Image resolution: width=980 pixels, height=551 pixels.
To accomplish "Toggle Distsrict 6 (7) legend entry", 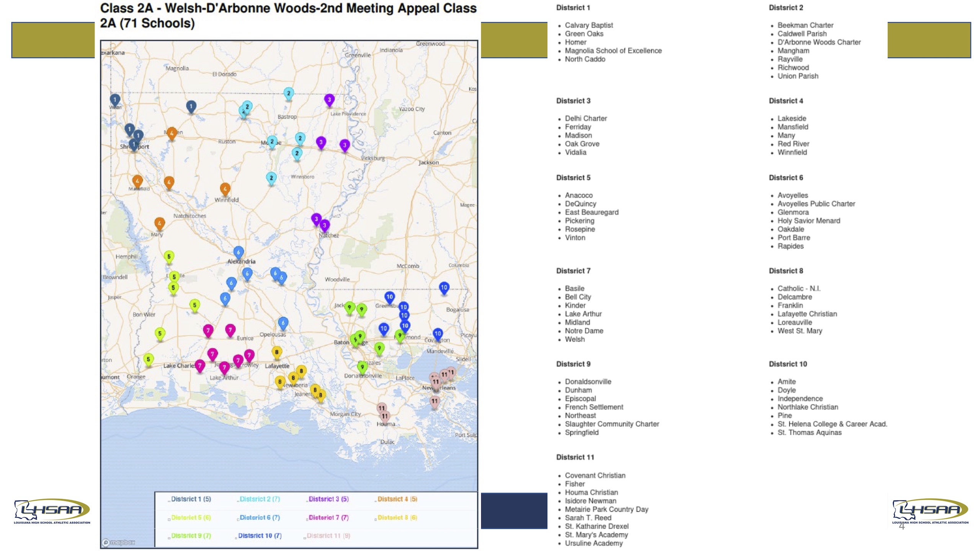I will [260, 517].
